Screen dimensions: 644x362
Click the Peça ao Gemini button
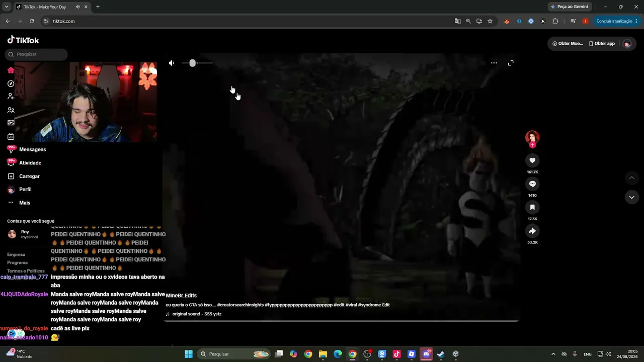569,7
